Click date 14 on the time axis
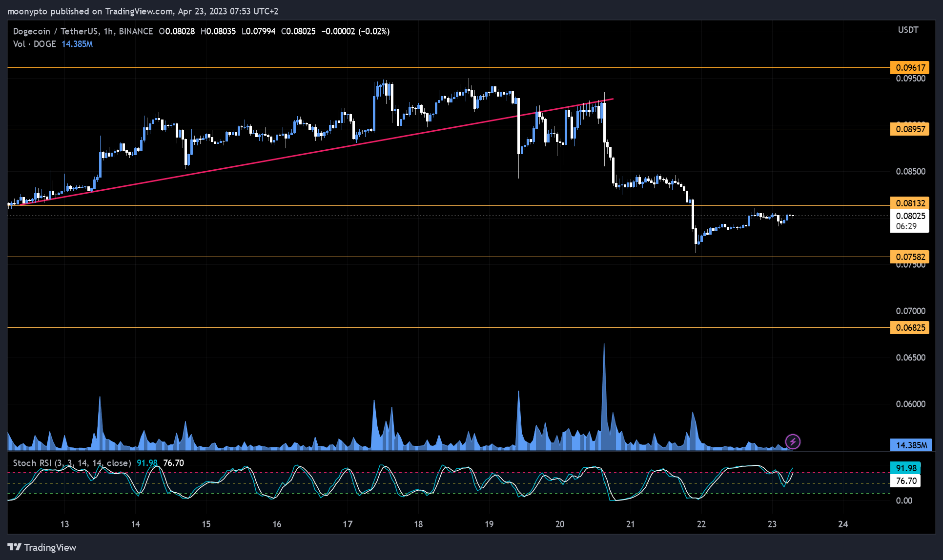The height and width of the screenshot is (560, 943). point(135,524)
